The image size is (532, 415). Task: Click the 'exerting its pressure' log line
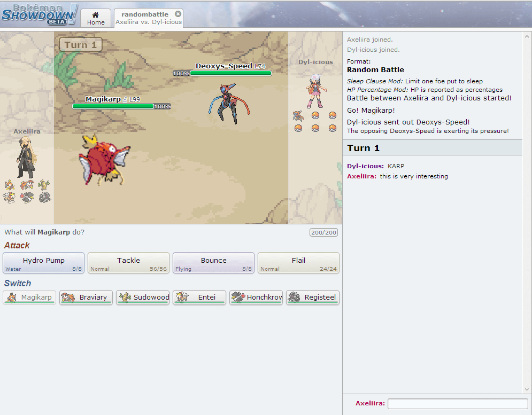(428, 131)
